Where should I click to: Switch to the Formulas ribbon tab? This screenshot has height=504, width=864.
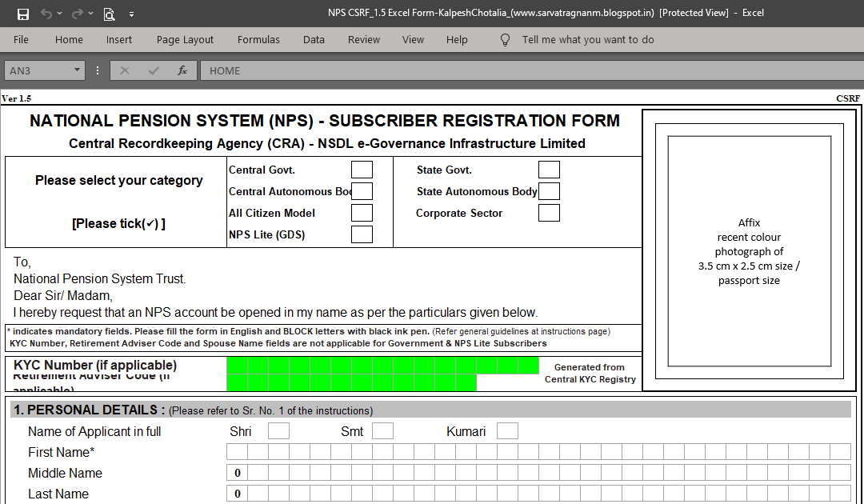(258, 39)
